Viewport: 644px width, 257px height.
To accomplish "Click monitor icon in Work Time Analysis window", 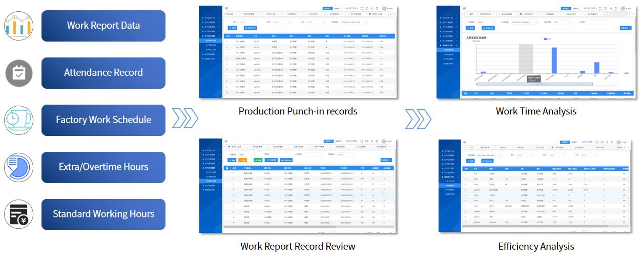I will [x=606, y=8].
